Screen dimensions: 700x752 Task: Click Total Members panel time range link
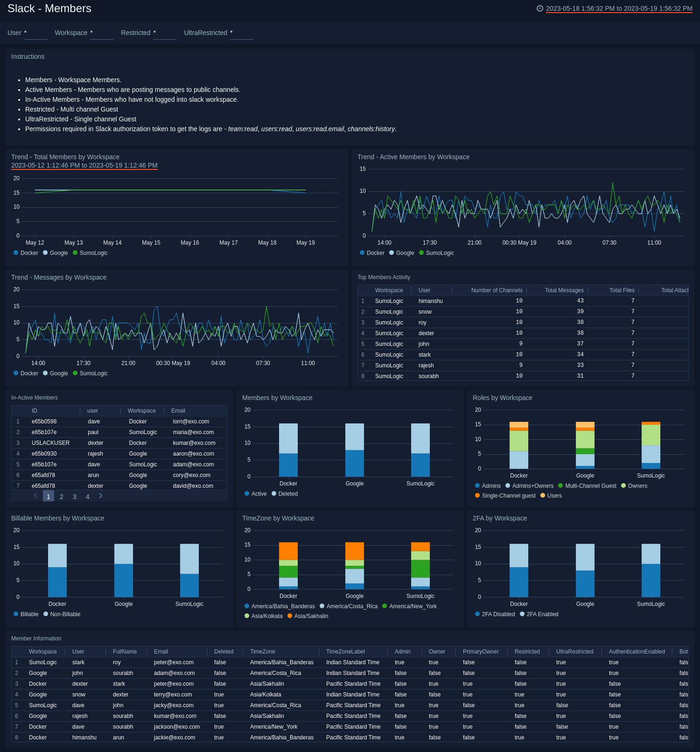(84, 165)
